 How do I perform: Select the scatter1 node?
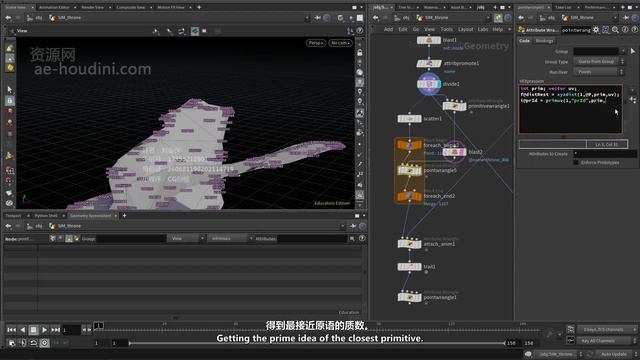(409, 119)
